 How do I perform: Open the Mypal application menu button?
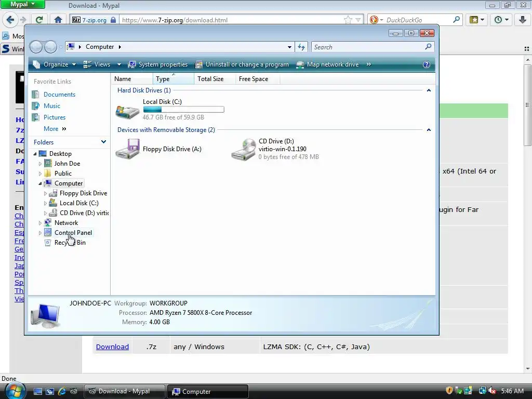(x=22, y=4)
